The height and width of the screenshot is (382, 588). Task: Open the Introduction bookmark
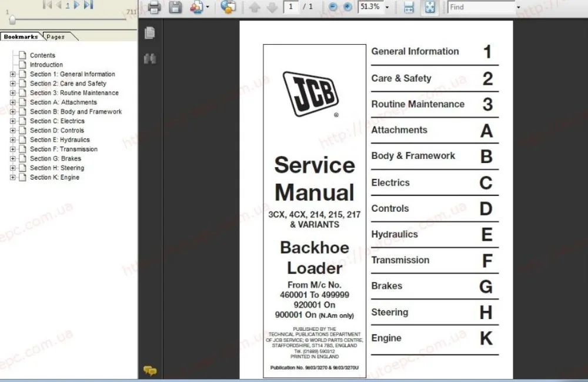click(x=46, y=65)
